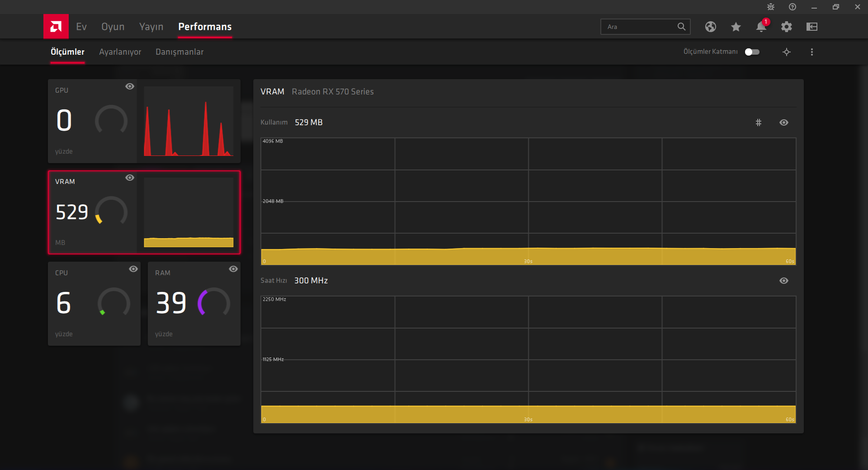This screenshot has height=470, width=868.
Task: Open the help question mark icon
Action: click(x=793, y=7)
